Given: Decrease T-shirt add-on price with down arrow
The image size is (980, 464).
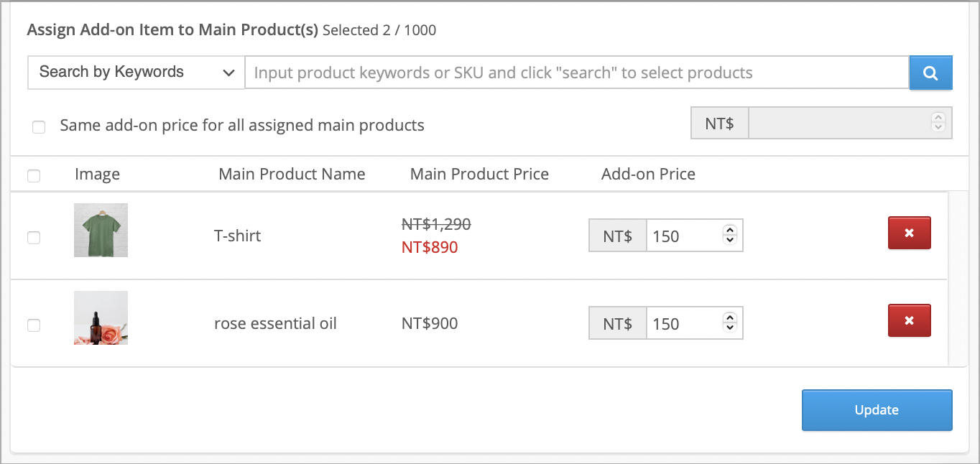Looking at the screenshot, I should pyautogui.click(x=730, y=240).
